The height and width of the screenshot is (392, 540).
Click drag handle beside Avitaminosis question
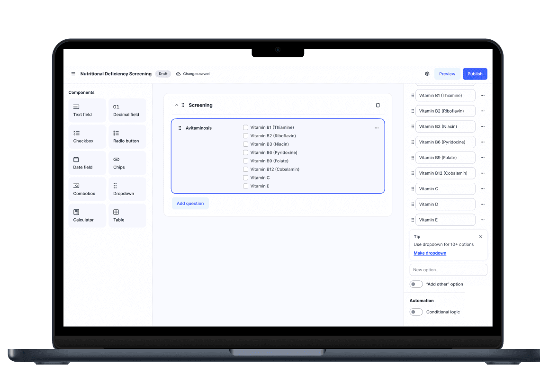click(180, 128)
